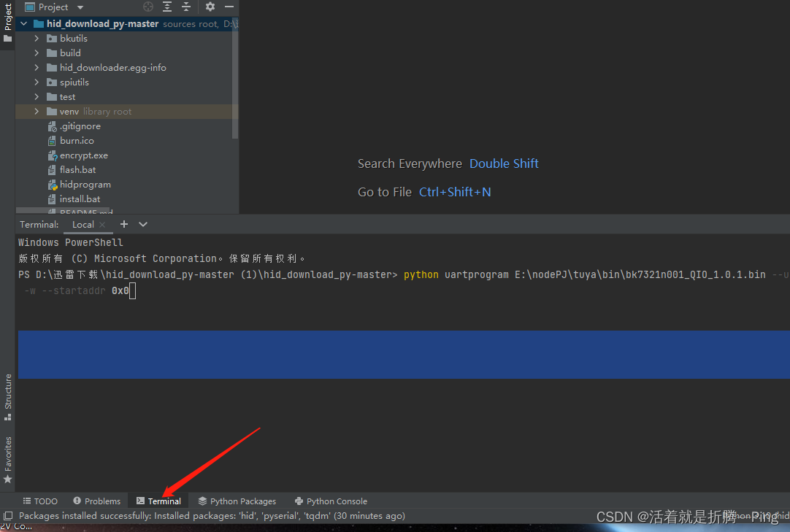Click the locate/select opened file target icon
This screenshot has width=790, height=532.
click(148, 7)
